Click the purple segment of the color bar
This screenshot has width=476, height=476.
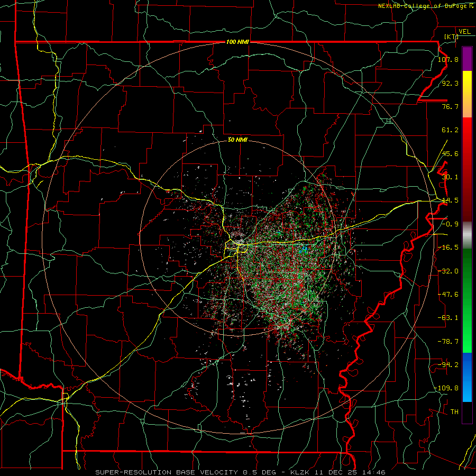coord(467,59)
